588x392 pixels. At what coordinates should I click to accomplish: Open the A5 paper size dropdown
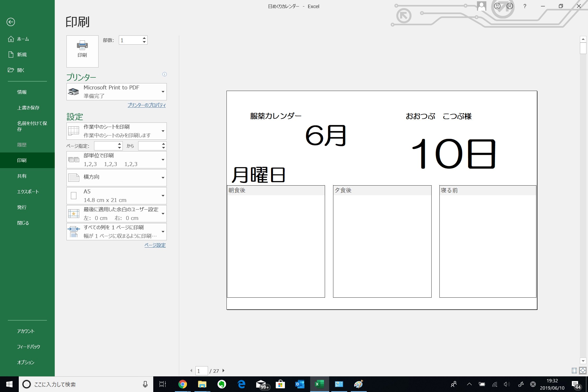[x=117, y=196]
